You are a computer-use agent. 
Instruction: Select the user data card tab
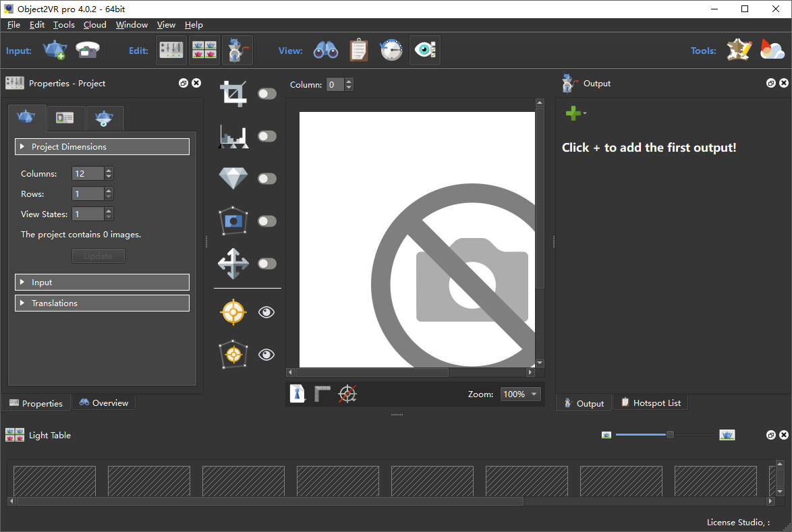coord(65,118)
